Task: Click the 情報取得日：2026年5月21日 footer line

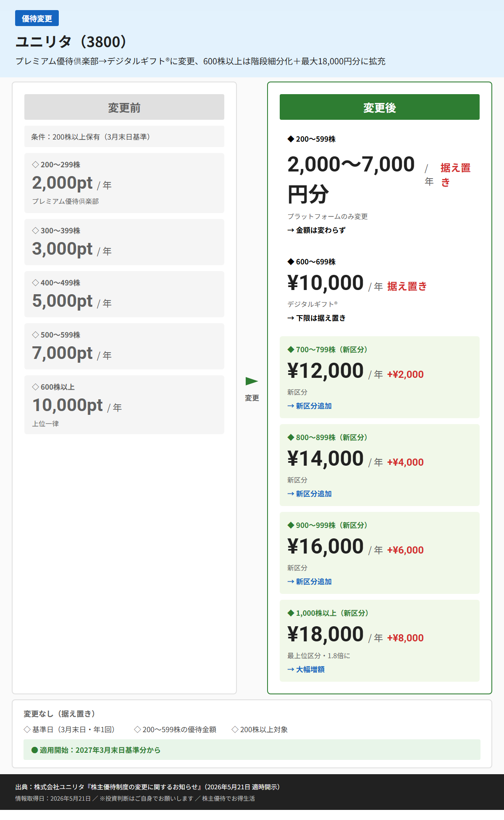Action: click(x=135, y=799)
